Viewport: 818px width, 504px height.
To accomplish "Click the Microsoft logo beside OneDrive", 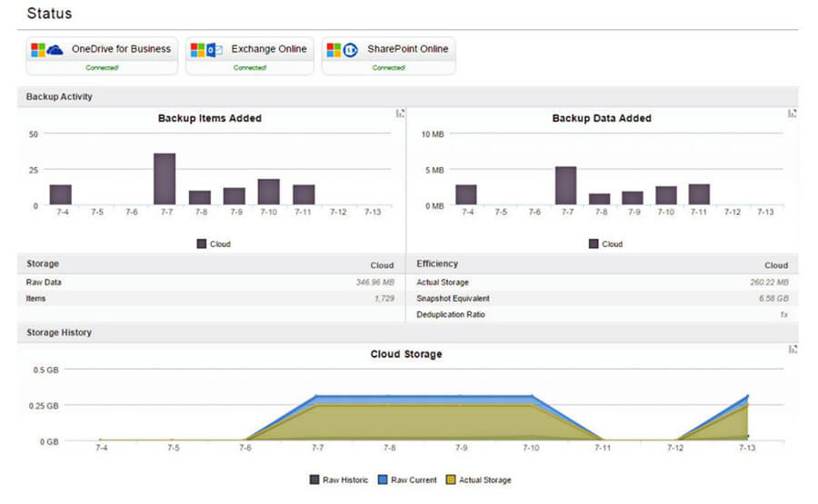I will click(x=38, y=50).
